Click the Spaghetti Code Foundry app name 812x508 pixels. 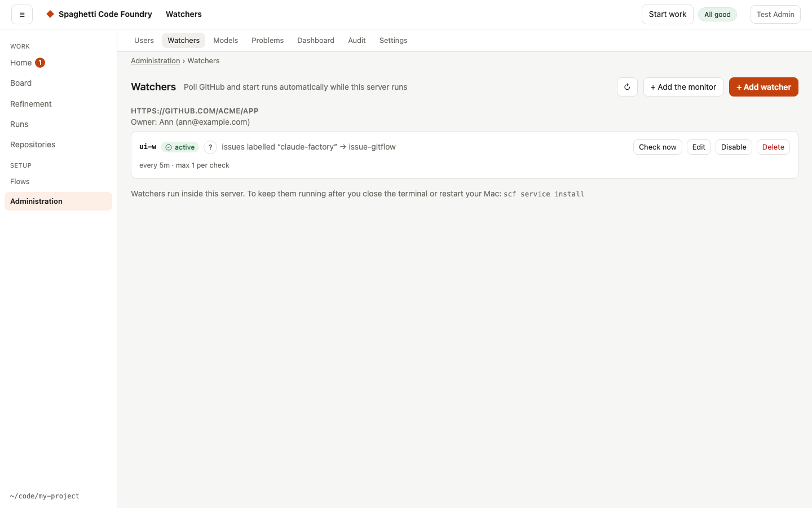[x=105, y=14]
